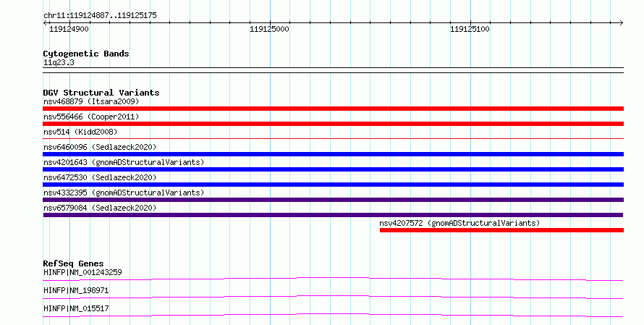Open the RefSeq Genes track title

74,263
